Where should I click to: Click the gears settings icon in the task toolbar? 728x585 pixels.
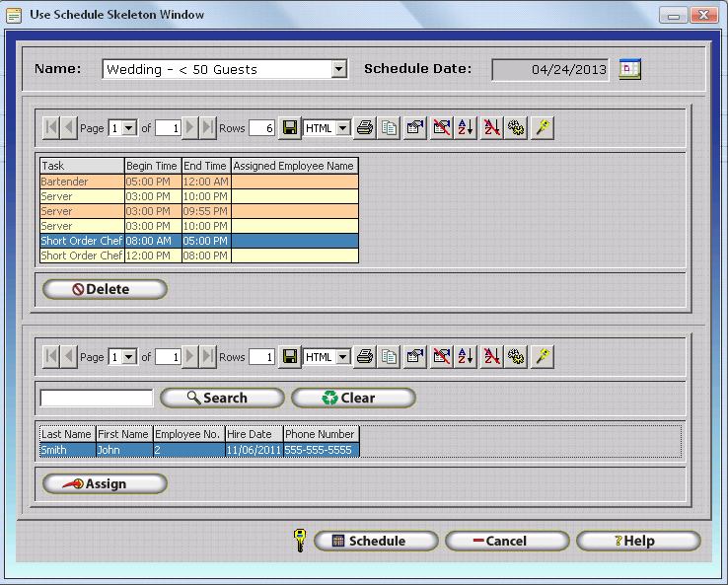pos(516,128)
